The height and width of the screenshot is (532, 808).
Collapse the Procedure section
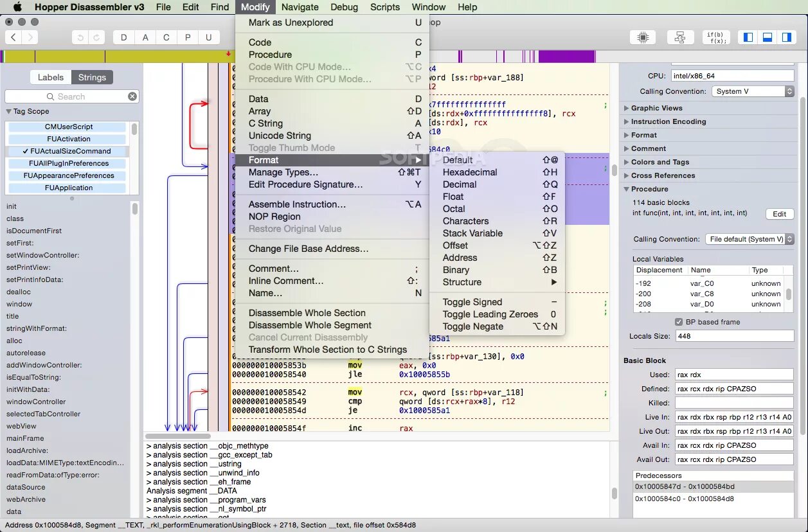(x=627, y=189)
